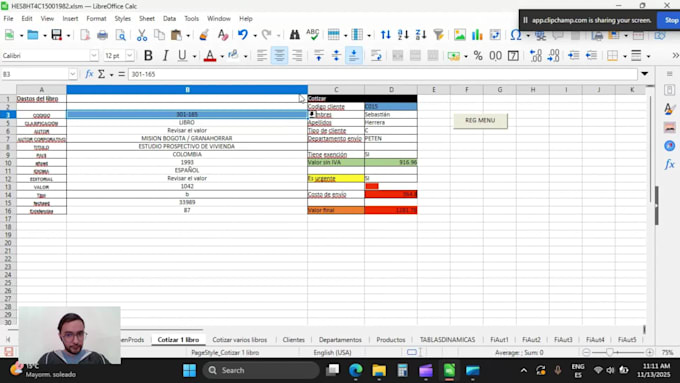Insert special character Omega icon
This screenshot has width=680, height=383.
(x=516, y=35)
